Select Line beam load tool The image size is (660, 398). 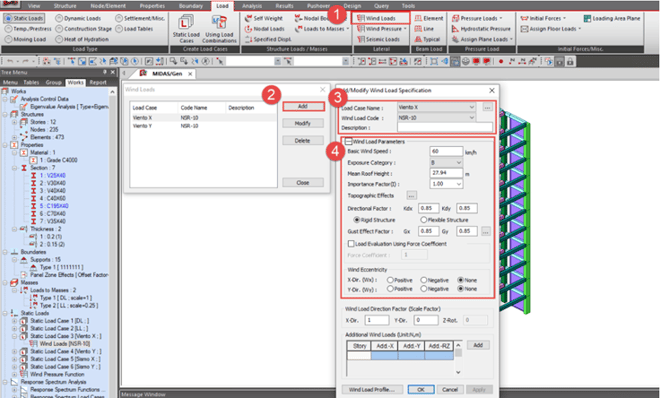[424, 29]
